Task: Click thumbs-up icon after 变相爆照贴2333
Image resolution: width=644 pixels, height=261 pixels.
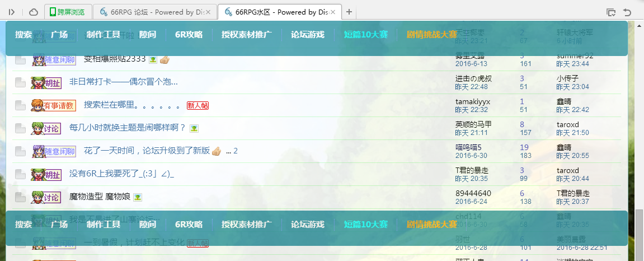Action: 164,59
